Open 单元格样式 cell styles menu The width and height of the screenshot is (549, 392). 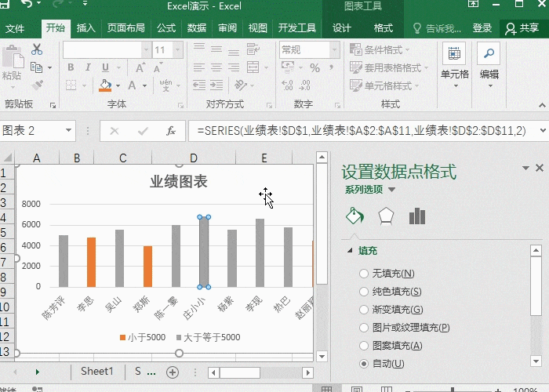[x=384, y=85]
